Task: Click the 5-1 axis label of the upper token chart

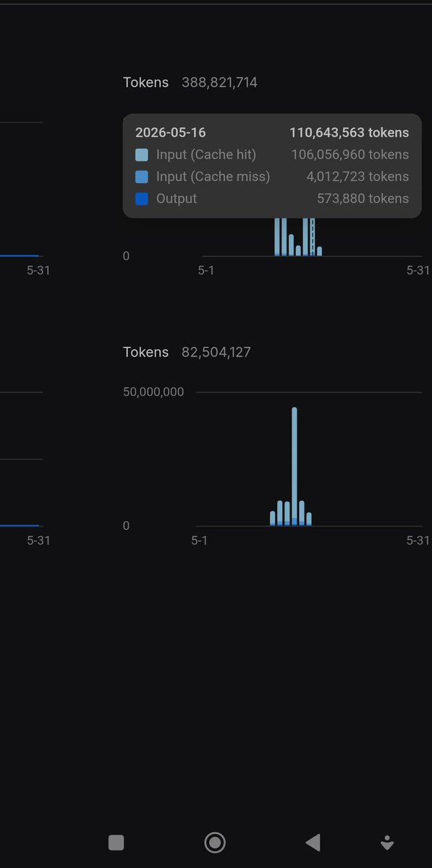Action: 206,270
